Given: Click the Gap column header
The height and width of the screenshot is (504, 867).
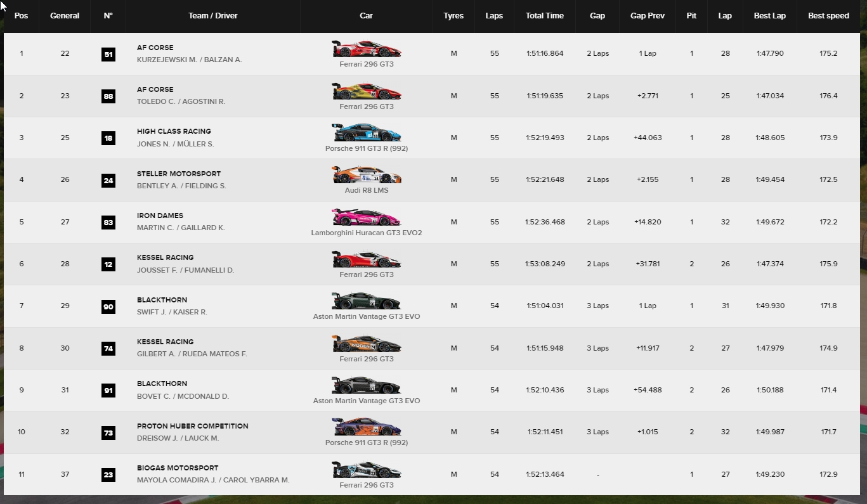Looking at the screenshot, I should (597, 16).
